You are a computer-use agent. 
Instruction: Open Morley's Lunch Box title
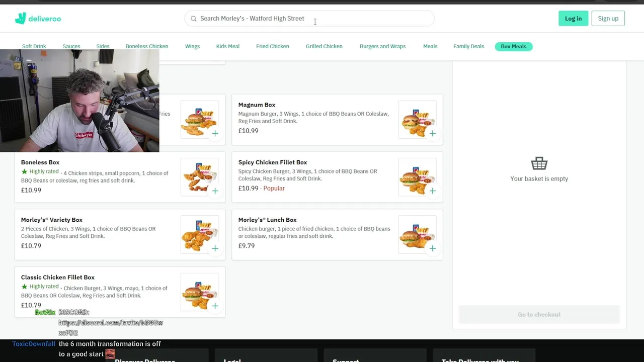(267, 220)
